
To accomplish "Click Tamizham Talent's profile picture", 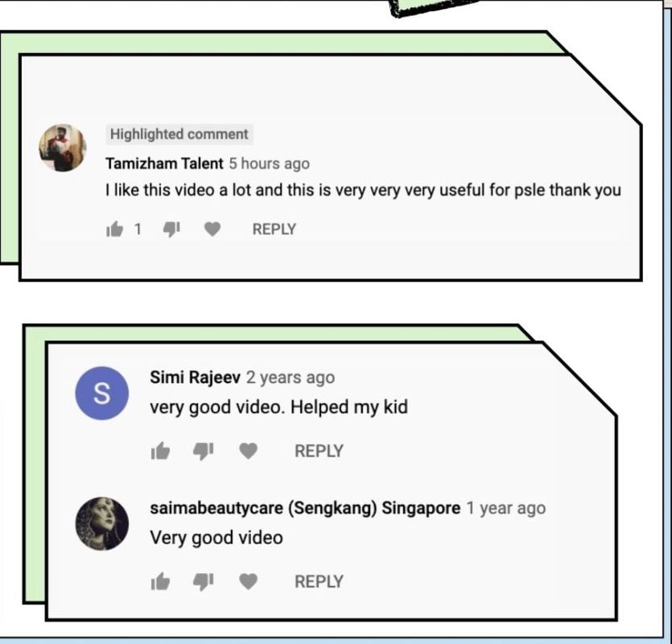I will [x=63, y=148].
